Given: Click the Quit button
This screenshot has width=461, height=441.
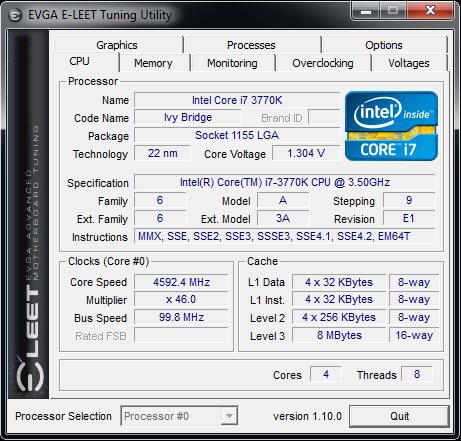Looking at the screenshot, I should (x=399, y=416).
